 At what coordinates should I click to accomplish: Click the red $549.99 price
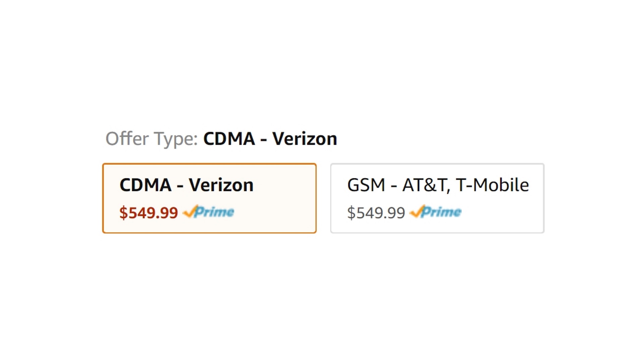149,213
